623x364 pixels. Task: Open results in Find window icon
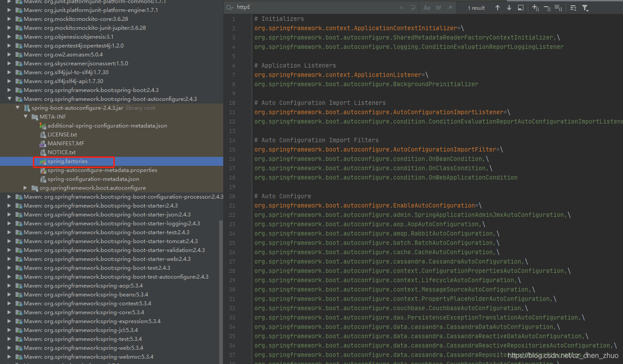(x=521, y=8)
